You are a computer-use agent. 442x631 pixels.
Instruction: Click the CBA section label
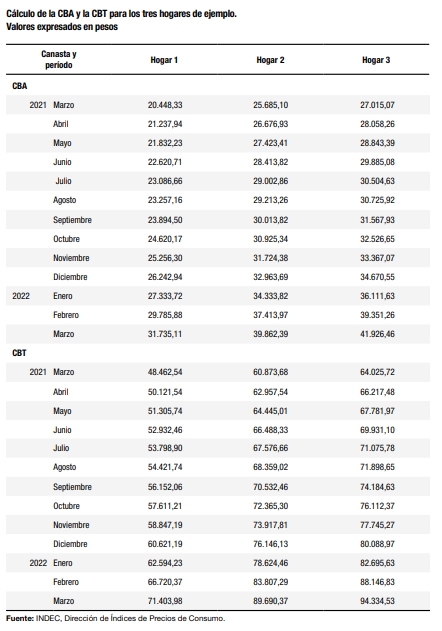pos(20,86)
